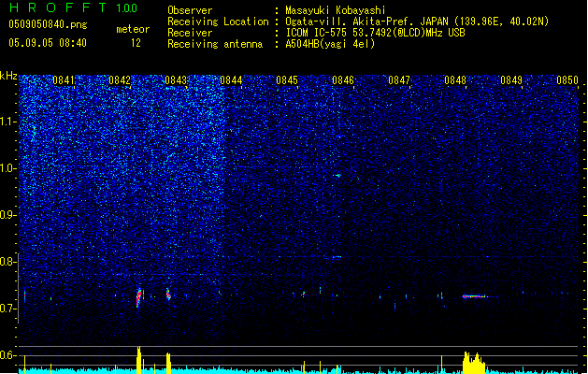Click the 0842 time marker
The image size is (588, 374).
tap(120, 80)
